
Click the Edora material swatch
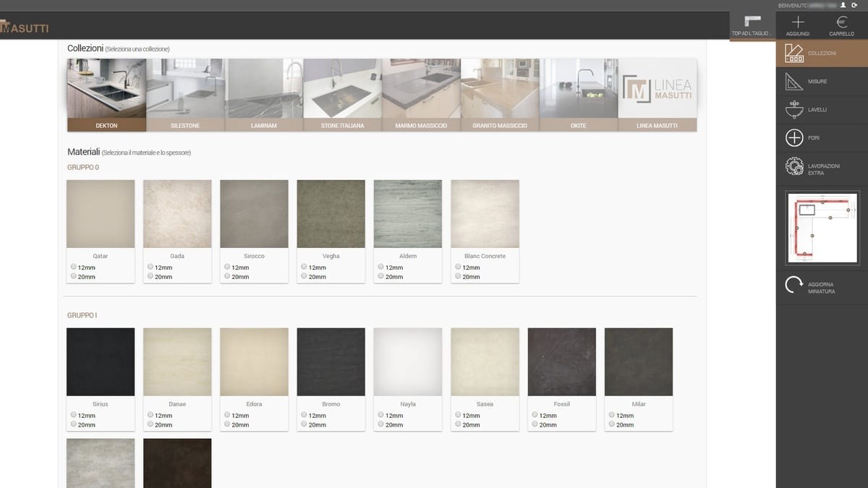(254, 362)
